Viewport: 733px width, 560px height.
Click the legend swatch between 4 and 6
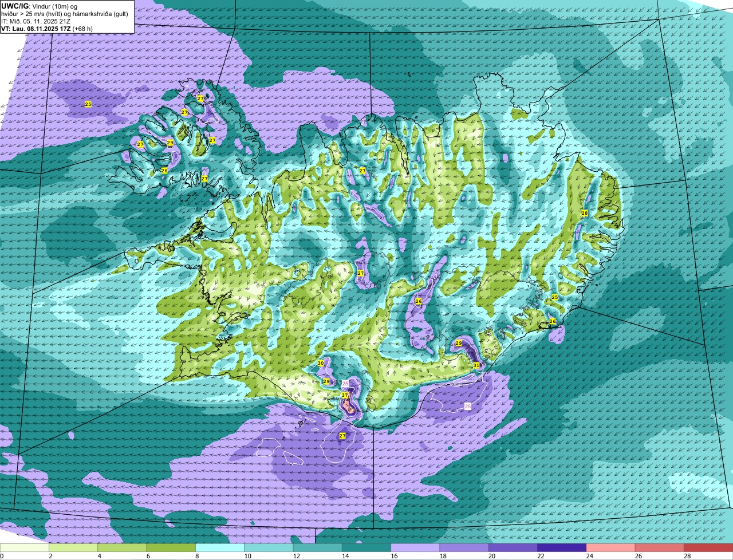pyautogui.click(x=122, y=548)
